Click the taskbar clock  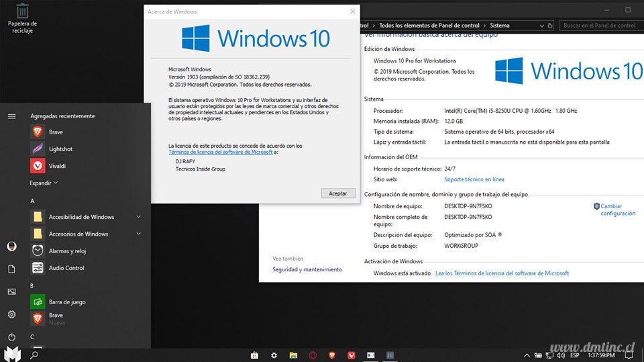coord(601,355)
